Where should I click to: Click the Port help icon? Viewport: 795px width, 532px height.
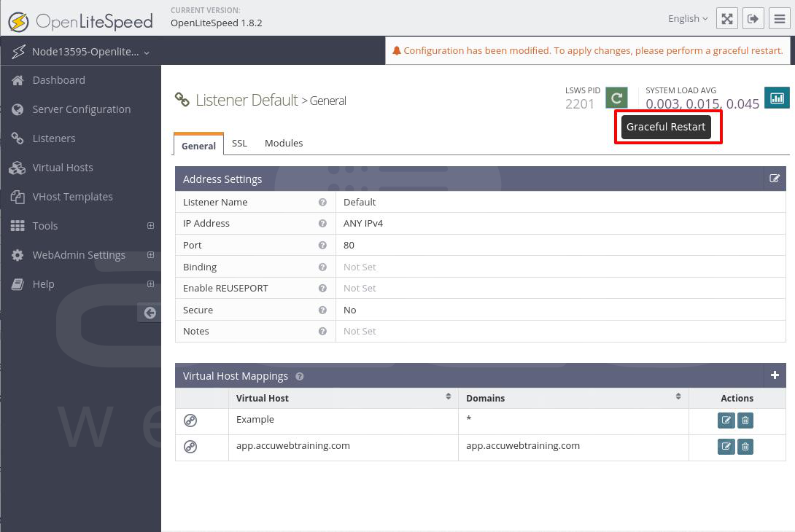(322, 245)
